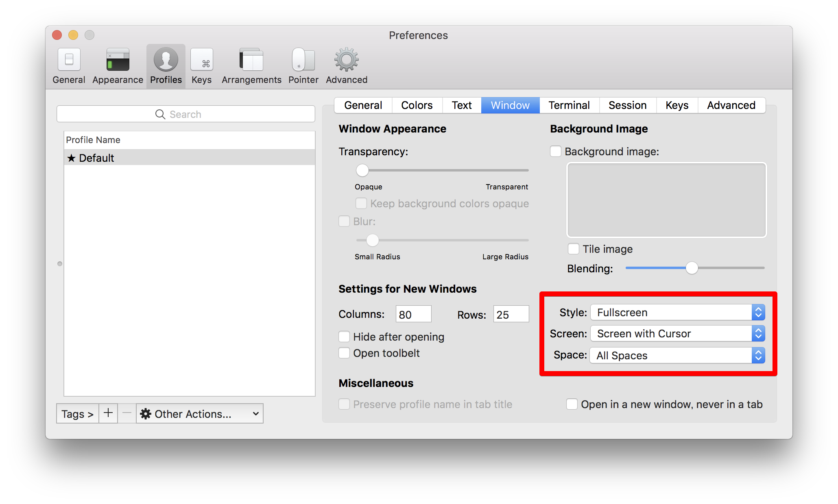Open Advanced gear preferences pane
838x504 pixels.
coord(347,66)
